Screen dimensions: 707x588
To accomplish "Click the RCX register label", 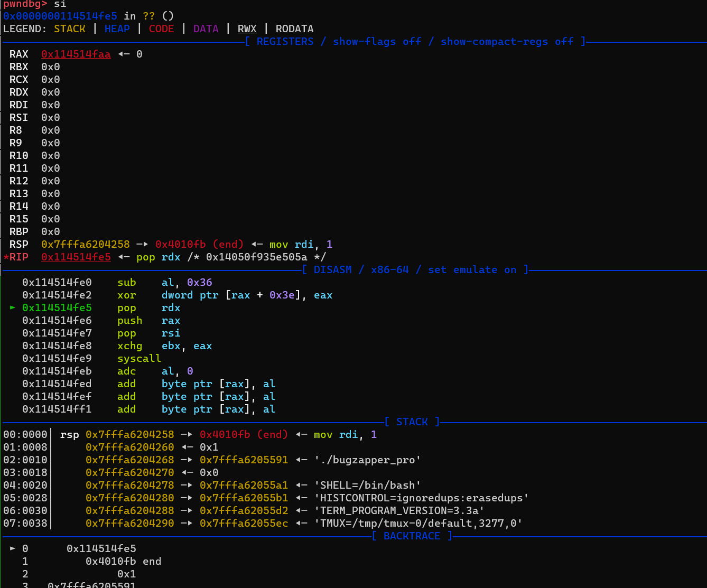I will click(19, 80).
